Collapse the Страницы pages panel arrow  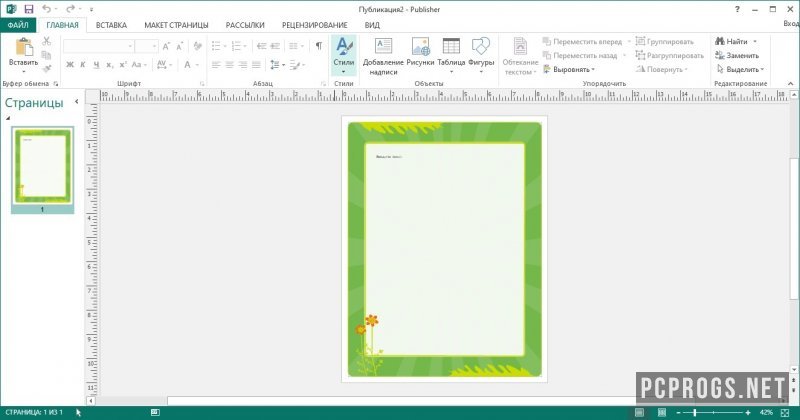coord(77,102)
